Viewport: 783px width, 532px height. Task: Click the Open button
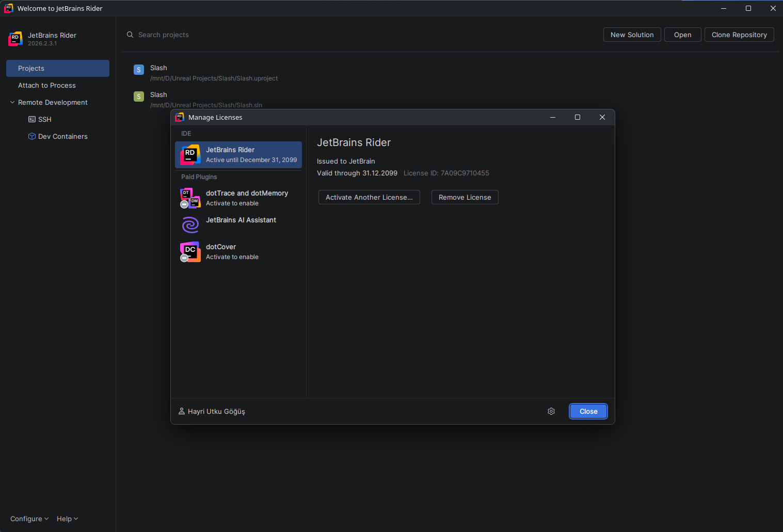(x=683, y=35)
